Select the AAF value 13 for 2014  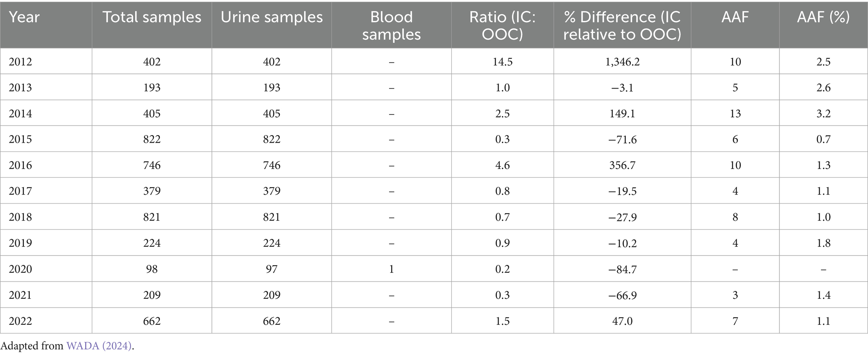click(x=735, y=114)
